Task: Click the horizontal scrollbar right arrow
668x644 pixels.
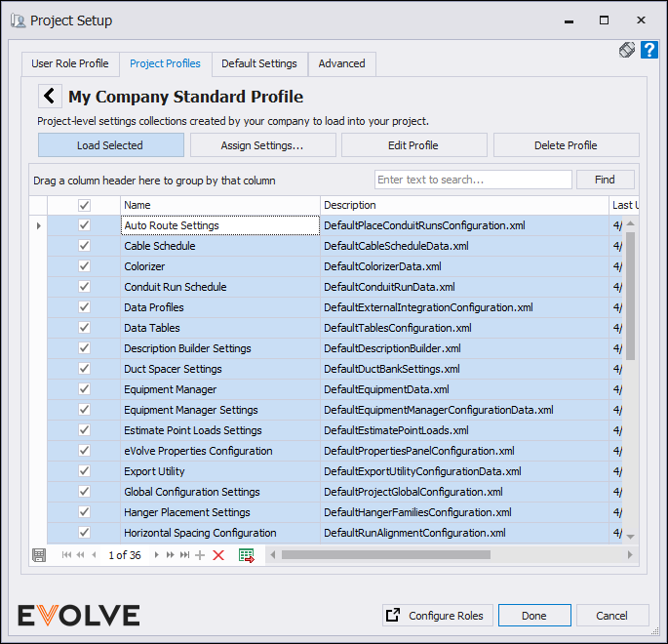Action: [630, 554]
